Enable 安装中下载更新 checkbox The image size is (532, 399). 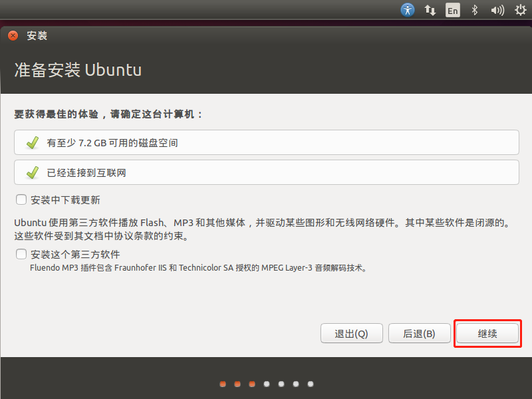(21, 199)
